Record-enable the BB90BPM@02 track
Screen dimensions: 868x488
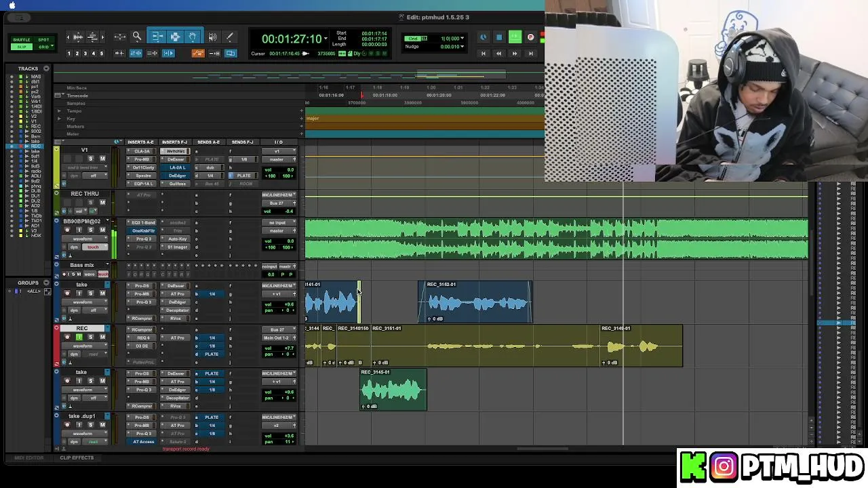67,230
